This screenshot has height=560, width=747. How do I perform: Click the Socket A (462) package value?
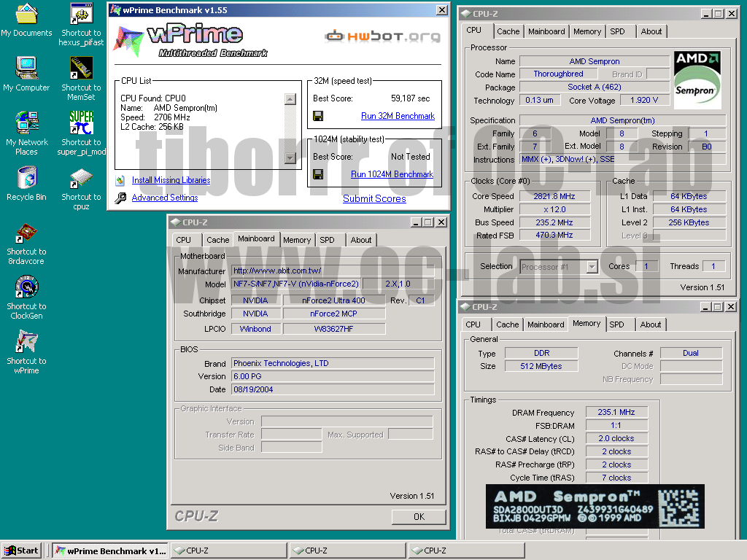point(595,87)
